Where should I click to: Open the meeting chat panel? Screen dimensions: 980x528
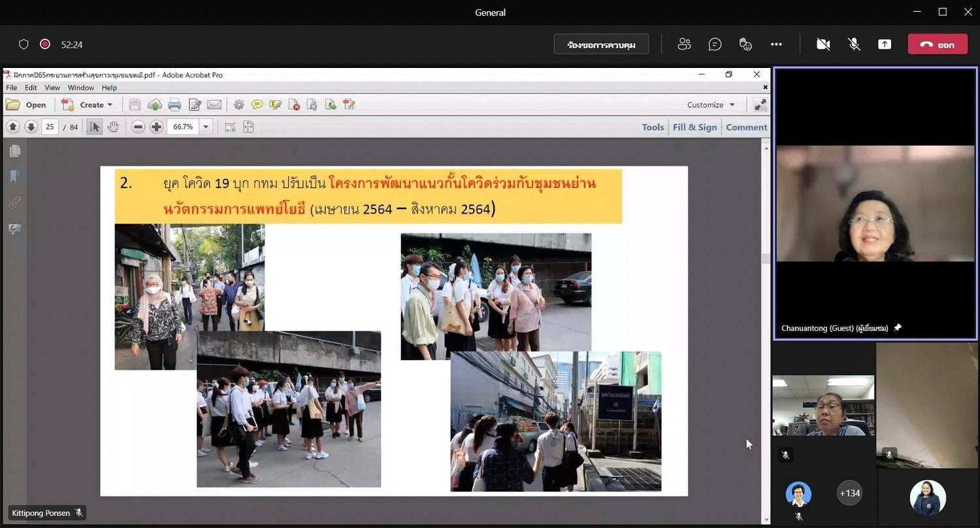(x=715, y=44)
